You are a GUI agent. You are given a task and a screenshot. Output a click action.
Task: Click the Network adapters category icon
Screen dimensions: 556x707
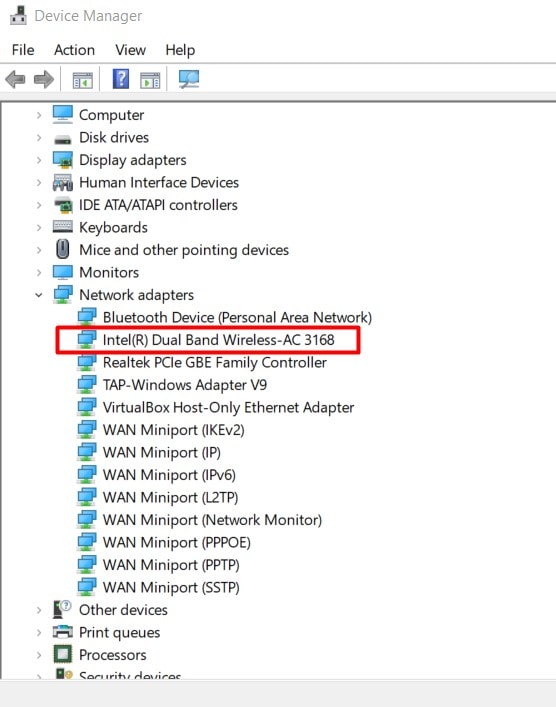coord(63,294)
